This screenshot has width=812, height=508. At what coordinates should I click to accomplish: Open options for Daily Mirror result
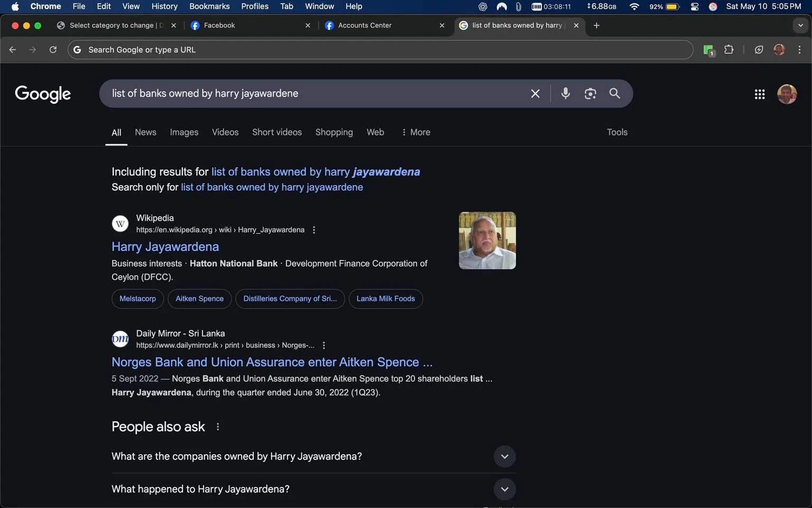point(324,346)
